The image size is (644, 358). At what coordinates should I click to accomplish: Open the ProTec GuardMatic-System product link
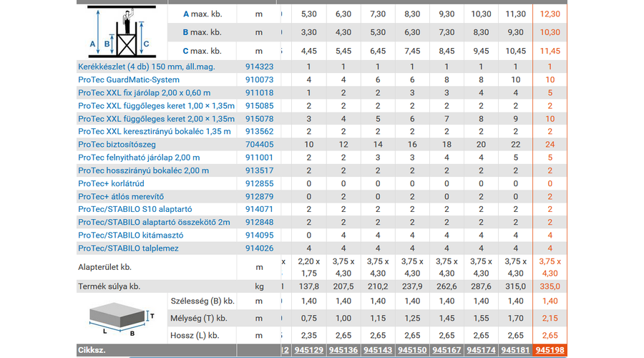tap(129, 79)
